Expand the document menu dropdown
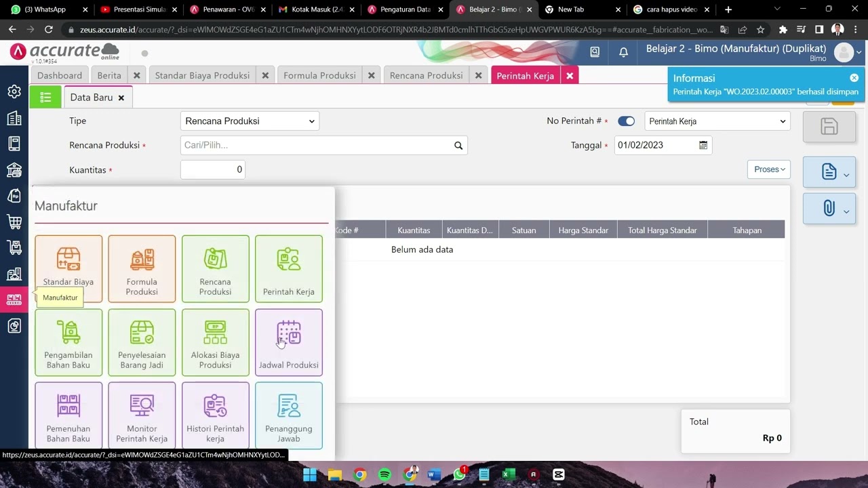The height and width of the screenshot is (488, 868). tap(829, 172)
